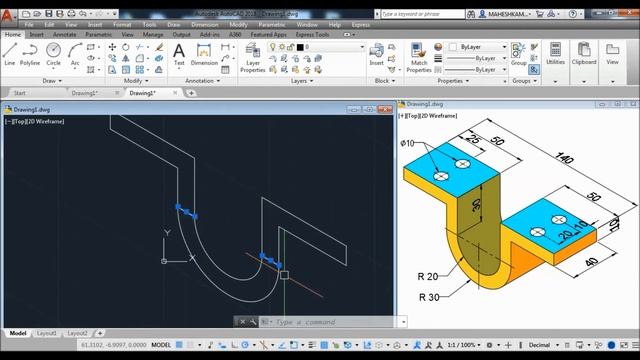
Task: Click the Erase tool icon
Action: [x=159, y=47]
